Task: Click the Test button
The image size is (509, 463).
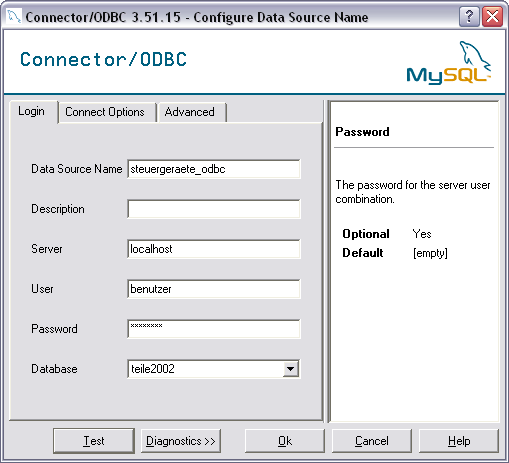Action: (94, 441)
